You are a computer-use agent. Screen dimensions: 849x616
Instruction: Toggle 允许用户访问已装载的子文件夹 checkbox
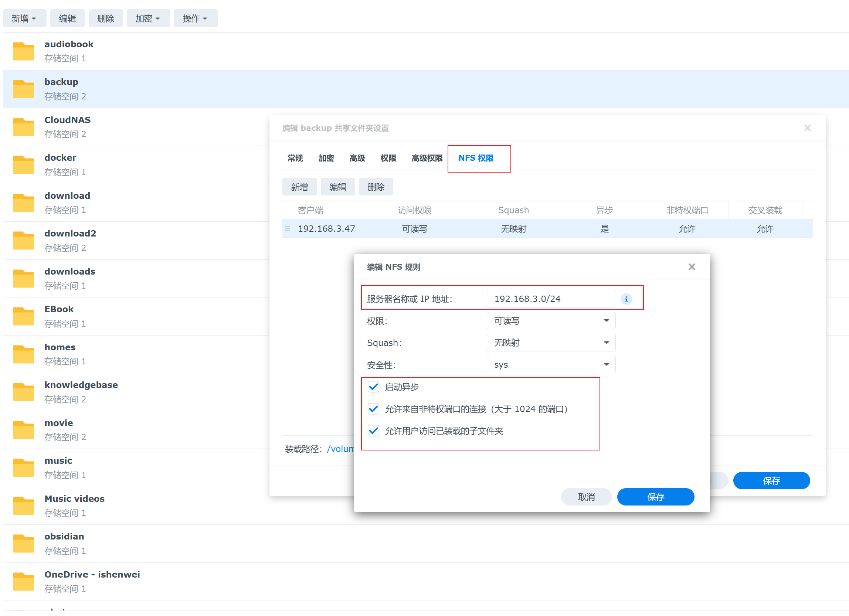[373, 431]
